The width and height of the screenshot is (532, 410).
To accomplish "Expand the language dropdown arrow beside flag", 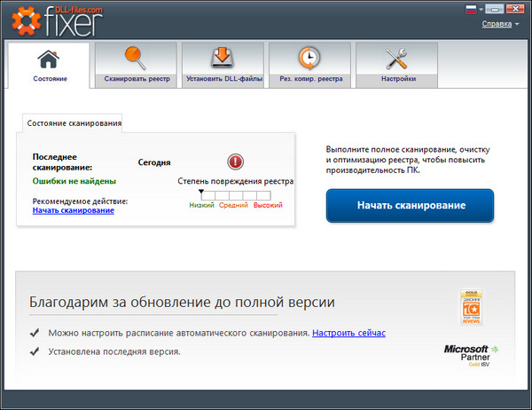I will pyautogui.click(x=481, y=10).
